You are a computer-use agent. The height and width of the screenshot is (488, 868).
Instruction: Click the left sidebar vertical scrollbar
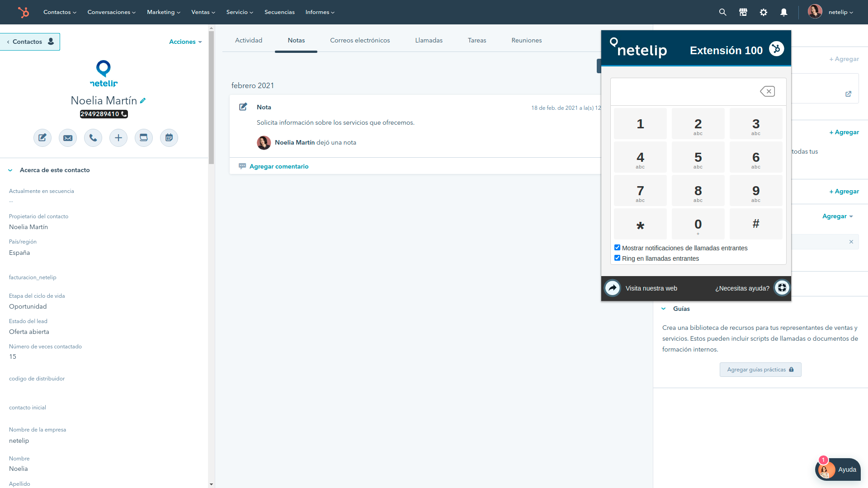211,97
